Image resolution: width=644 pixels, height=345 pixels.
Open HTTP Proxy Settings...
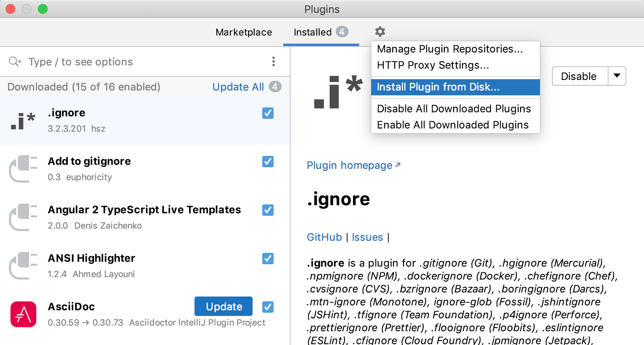click(x=455, y=65)
